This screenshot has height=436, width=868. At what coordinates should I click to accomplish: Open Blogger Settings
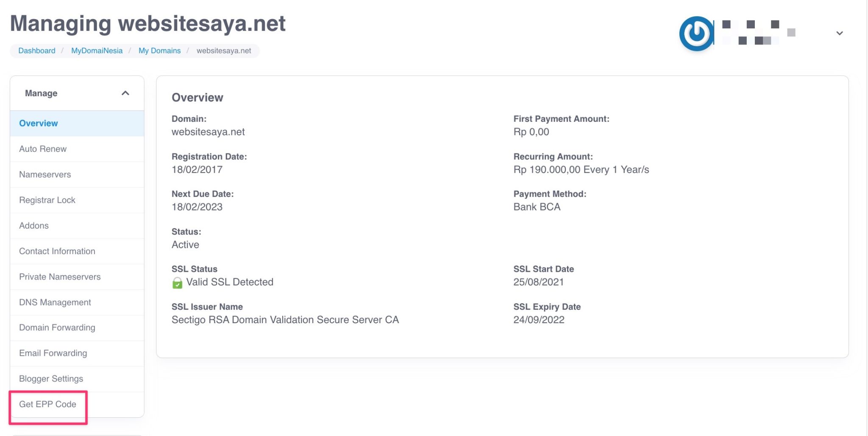[50, 379]
